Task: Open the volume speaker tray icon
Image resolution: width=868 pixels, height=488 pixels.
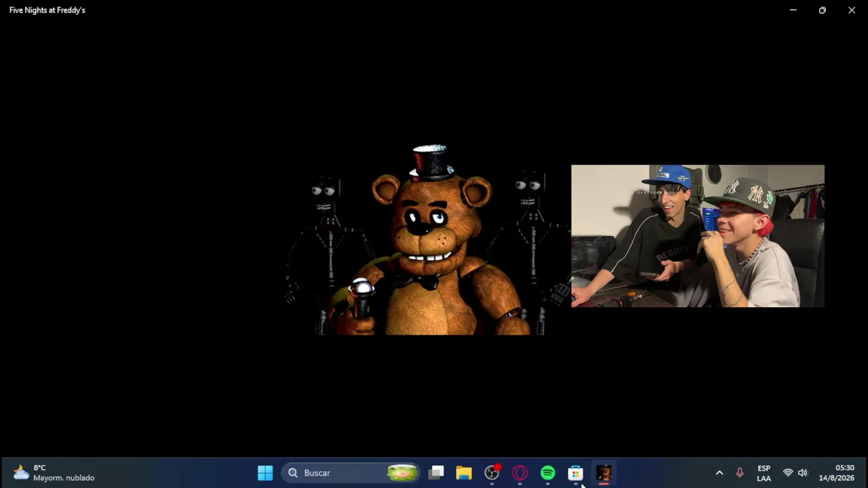Action: coord(803,472)
